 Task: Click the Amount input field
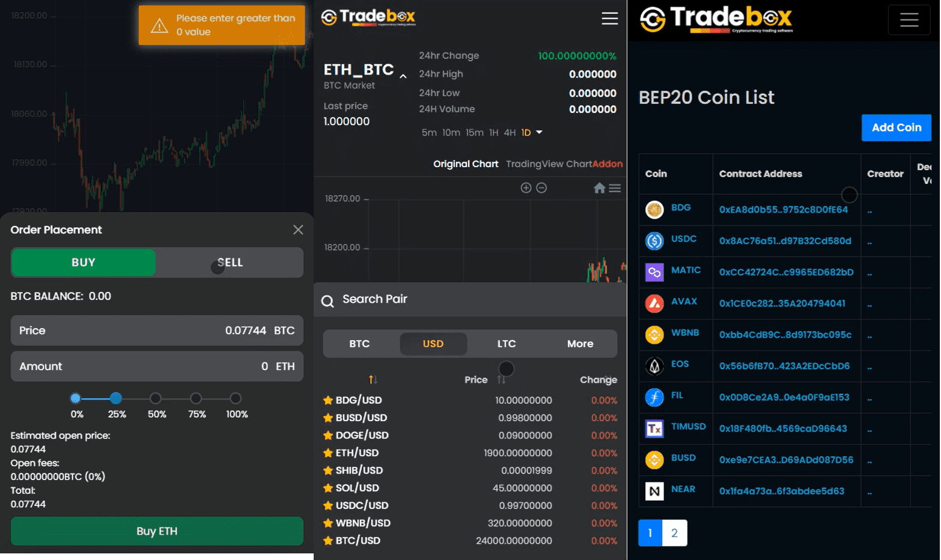click(x=157, y=367)
